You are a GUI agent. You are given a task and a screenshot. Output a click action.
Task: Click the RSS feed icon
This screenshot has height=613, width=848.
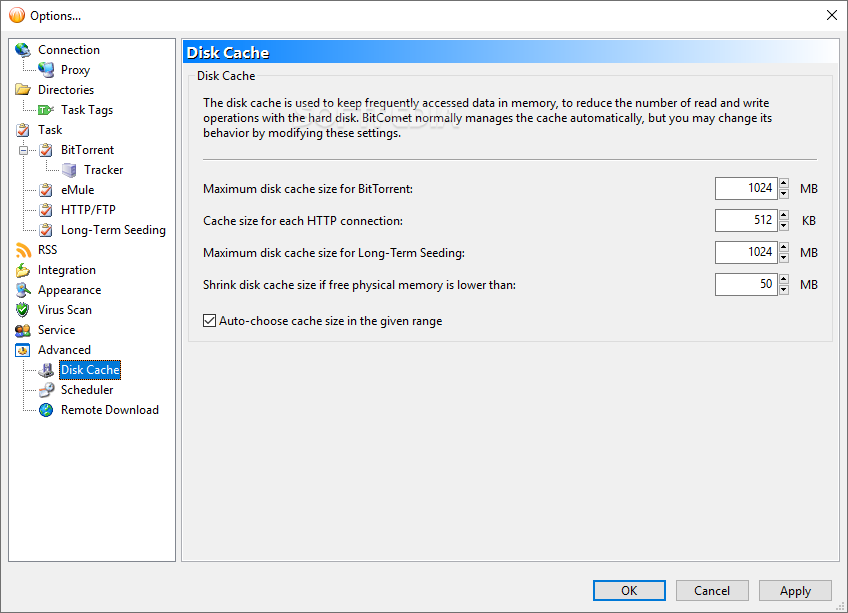pos(23,250)
